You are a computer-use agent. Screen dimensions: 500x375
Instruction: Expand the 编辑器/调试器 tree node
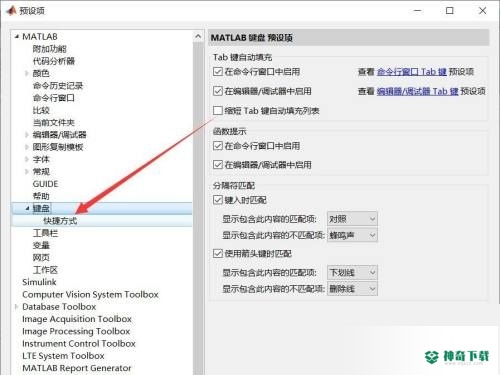pos(27,135)
